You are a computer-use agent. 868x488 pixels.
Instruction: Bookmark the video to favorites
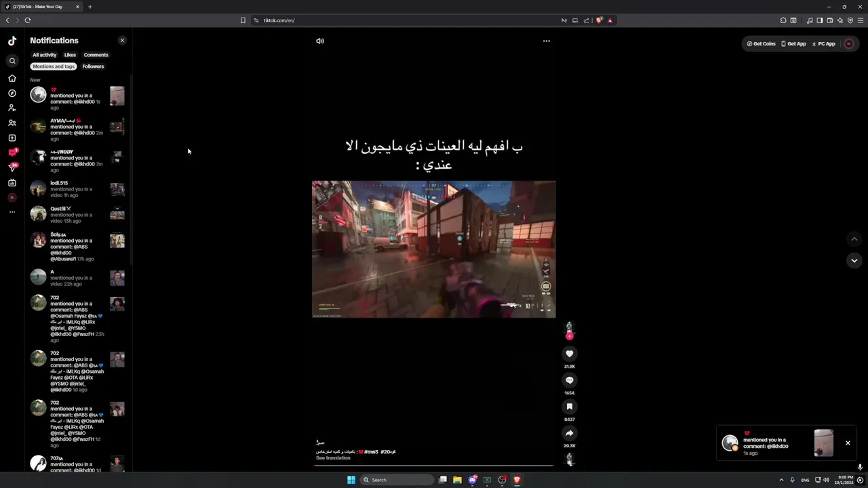coord(570,407)
